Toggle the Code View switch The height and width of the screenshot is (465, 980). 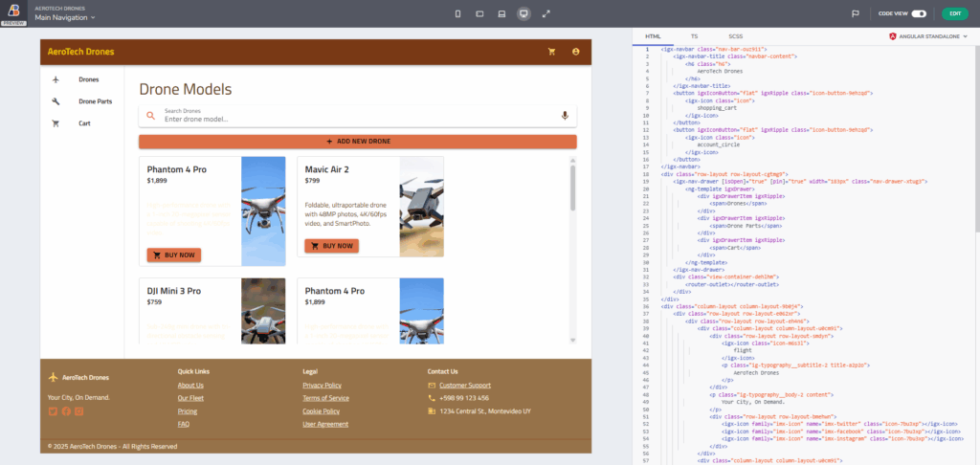click(919, 13)
